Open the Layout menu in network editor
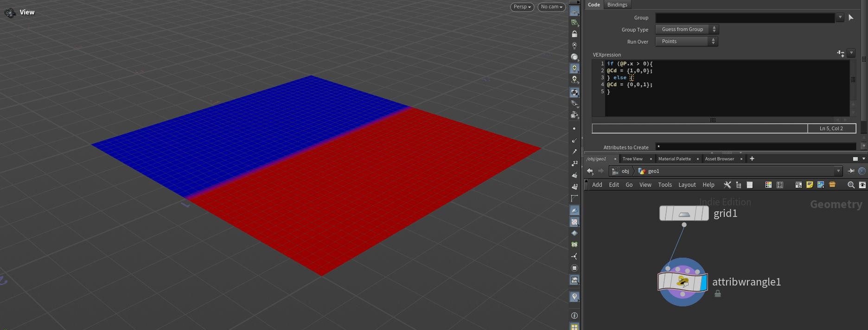 pos(687,185)
